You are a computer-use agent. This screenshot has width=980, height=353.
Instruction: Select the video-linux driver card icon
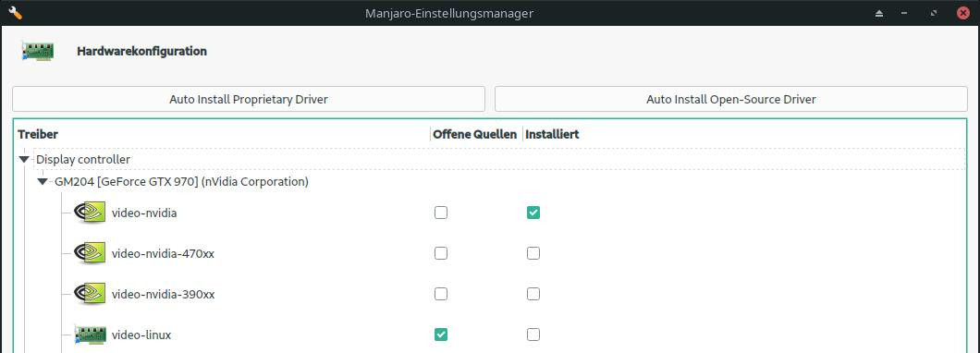click(x=90, y=335)
